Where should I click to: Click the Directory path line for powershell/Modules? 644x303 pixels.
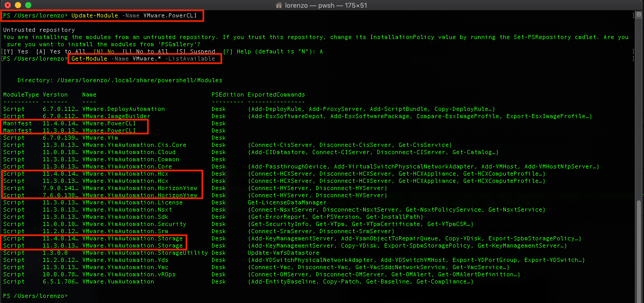pyautogui.click(x=121, y=80)
